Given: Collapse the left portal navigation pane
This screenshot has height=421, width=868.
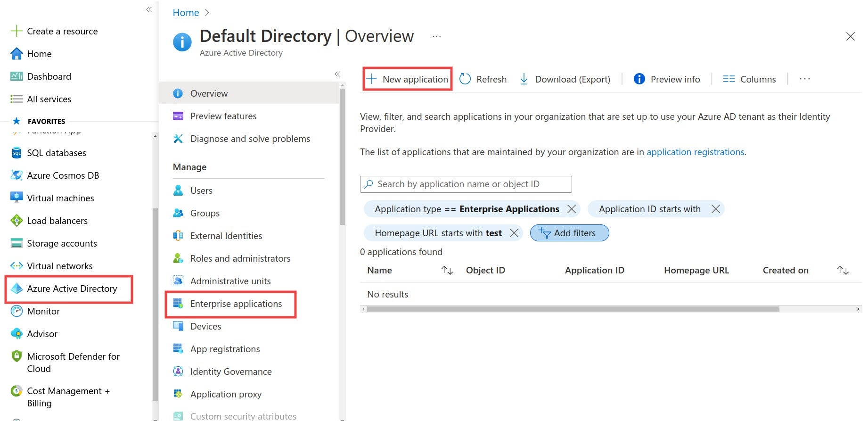Looking at the screenshot, I should tap(149, 9).
